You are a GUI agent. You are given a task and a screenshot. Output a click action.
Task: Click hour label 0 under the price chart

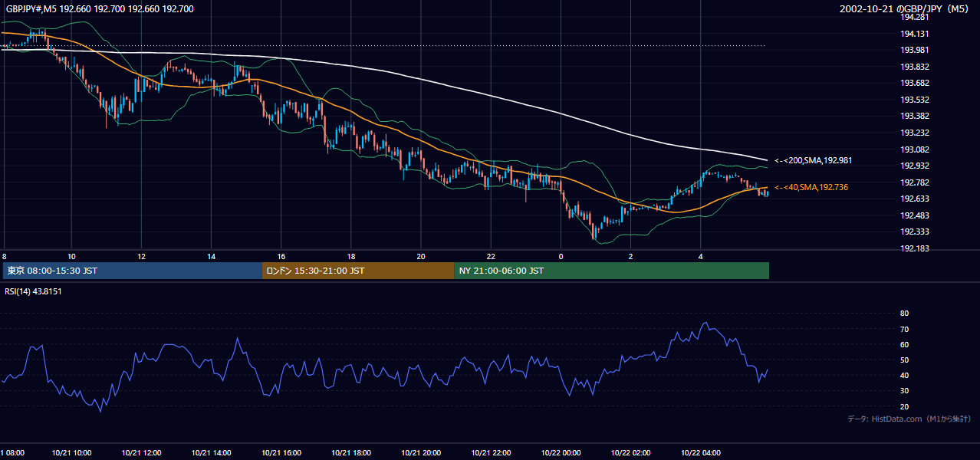pyautogui.click(x=561, y=256)
